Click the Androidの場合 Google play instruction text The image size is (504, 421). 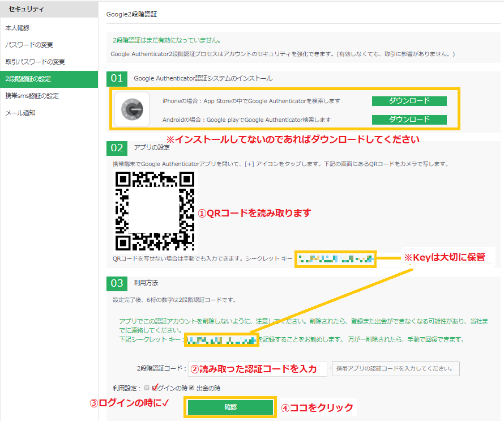246,120
